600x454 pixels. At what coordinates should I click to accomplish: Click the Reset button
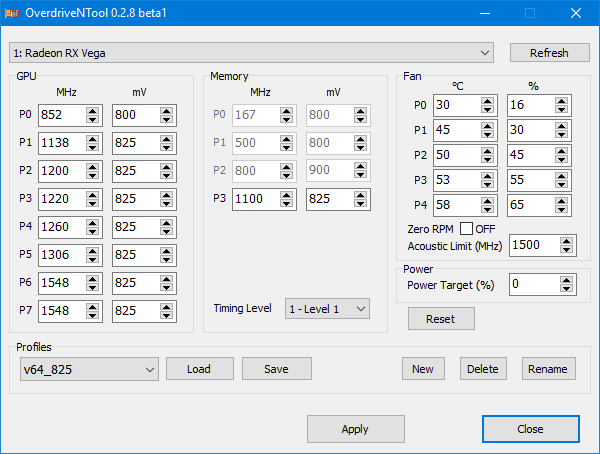441,319
